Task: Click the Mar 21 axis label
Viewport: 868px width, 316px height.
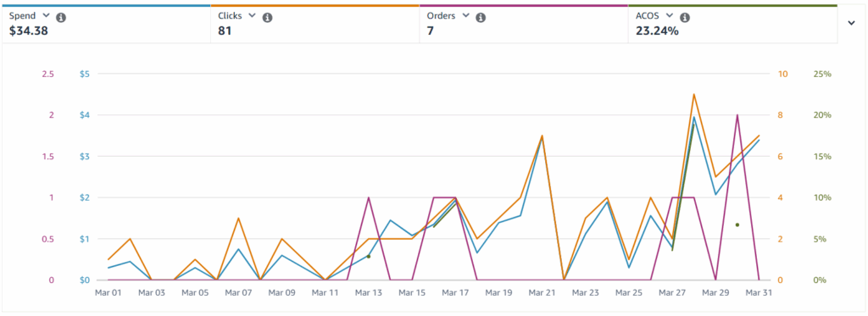Action: pyautogui.click(x=542, y=292)
